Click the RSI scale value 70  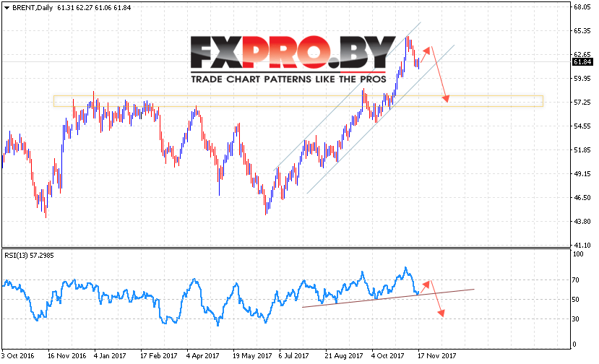tap(577, 280)
